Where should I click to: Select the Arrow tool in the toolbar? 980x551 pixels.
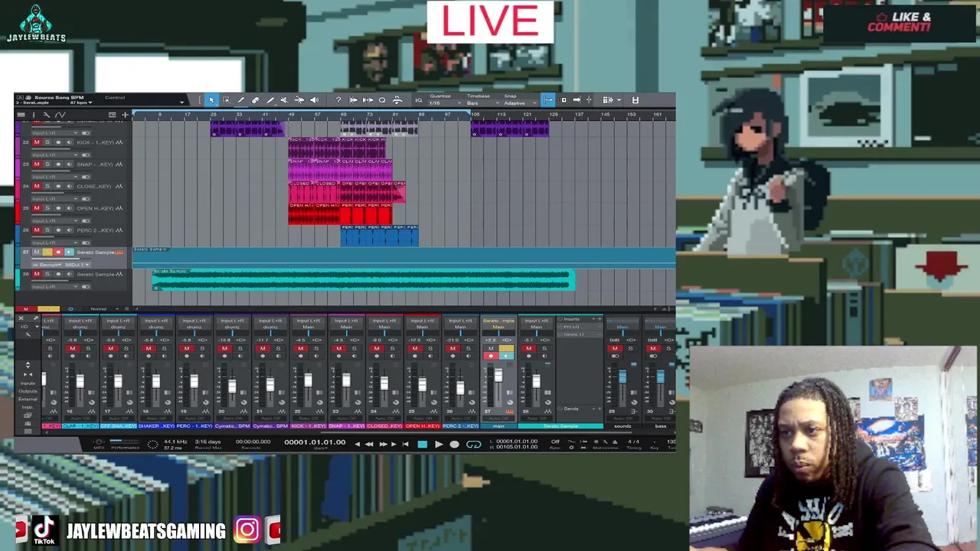212,100
